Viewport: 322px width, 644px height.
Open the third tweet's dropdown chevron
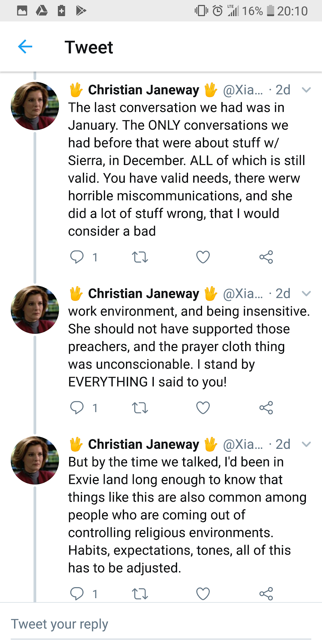(x=306, y=444)
